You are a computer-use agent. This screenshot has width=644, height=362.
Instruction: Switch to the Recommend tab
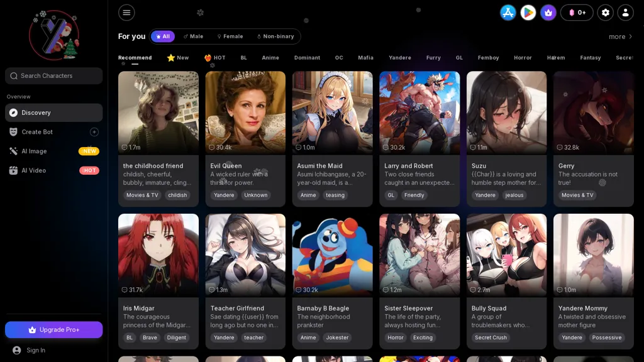(x=135, y=58)
